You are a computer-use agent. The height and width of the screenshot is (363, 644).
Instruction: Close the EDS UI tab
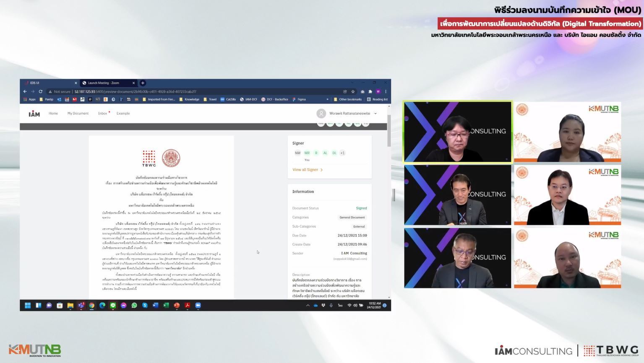tap(76, 83)
